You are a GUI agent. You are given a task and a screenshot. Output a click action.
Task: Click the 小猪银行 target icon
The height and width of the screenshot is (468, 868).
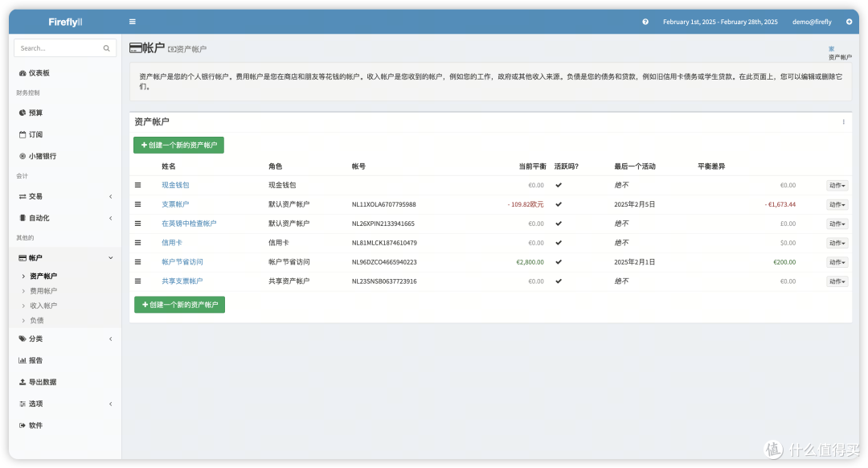tap(23, 156)
